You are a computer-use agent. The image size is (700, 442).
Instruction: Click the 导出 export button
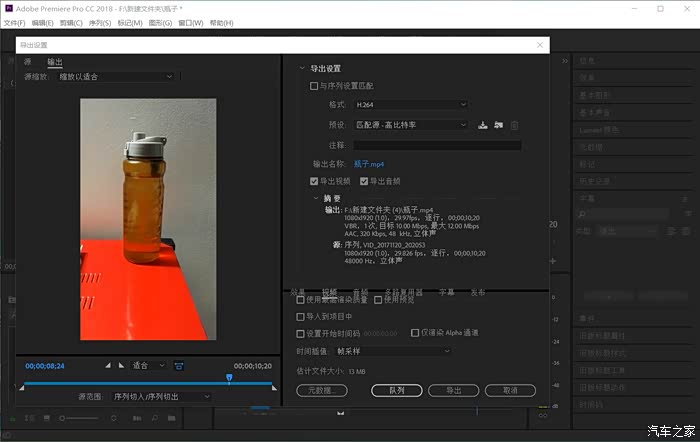[x=454, y=391]
